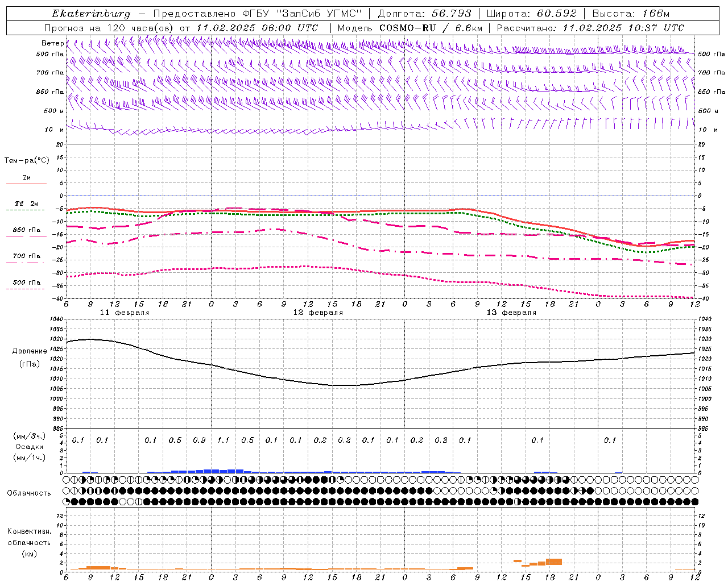Click the Ветер wind panel label

click(52, 43)
